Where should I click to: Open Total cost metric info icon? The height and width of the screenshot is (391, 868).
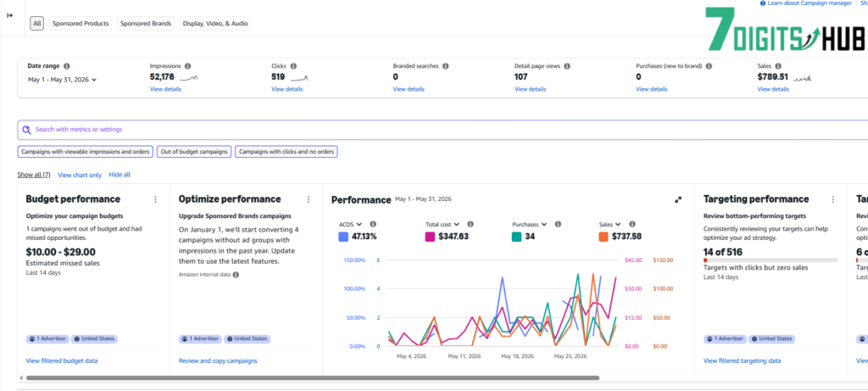coord(470,224)
